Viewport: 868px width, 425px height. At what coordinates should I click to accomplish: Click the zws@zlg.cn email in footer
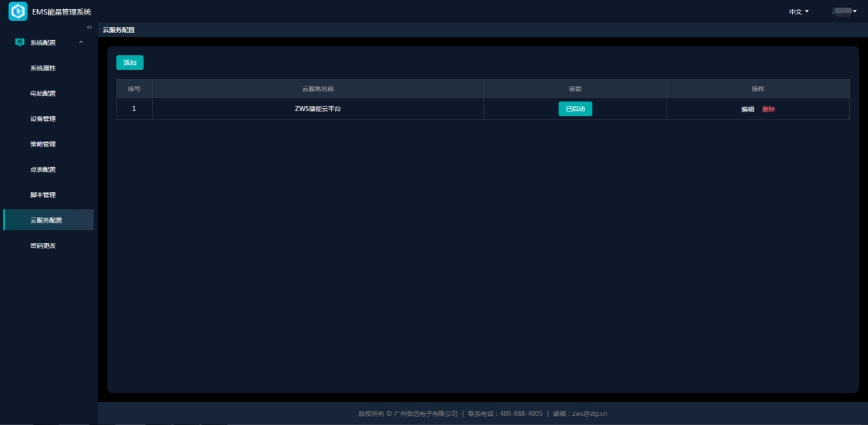point(590,414)
